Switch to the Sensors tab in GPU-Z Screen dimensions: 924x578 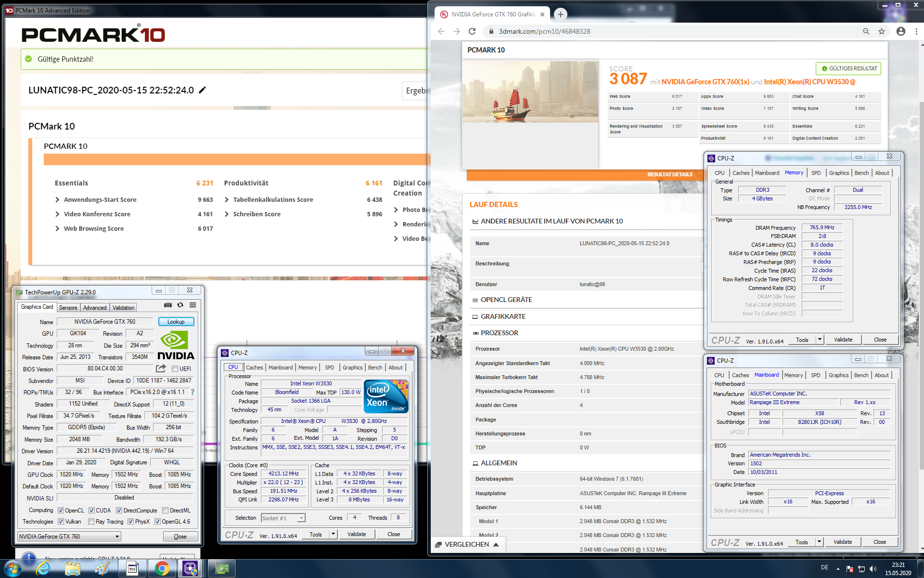point(68,307)
